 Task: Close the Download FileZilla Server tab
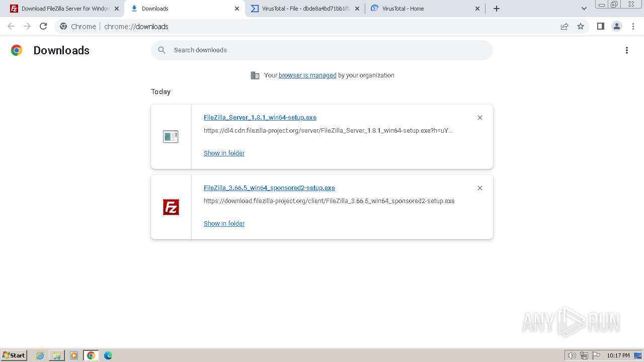[x=117, y=9]
